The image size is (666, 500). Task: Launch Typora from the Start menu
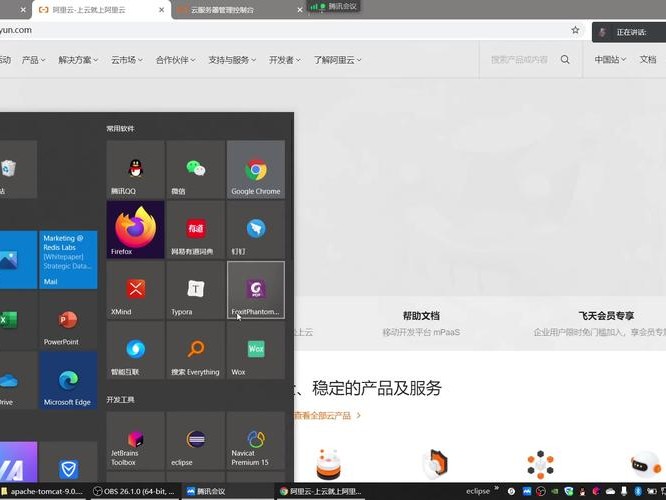pyautogui.click(x=196, y=290)
